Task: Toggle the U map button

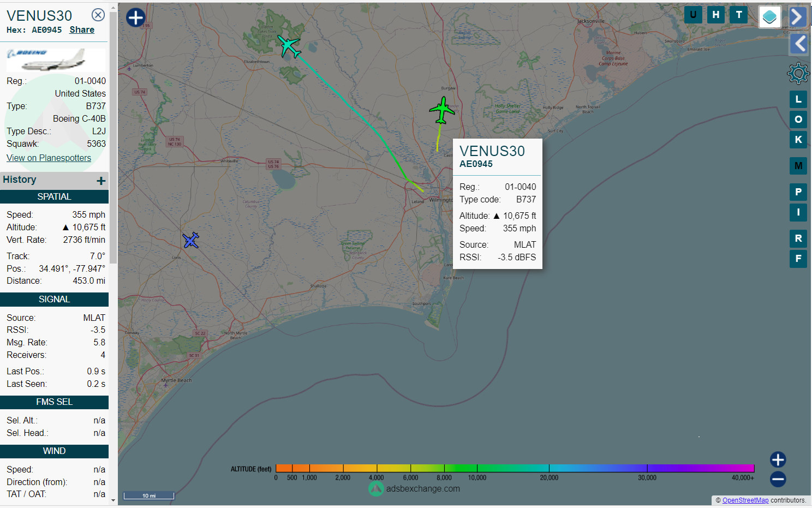Action: 693,15
